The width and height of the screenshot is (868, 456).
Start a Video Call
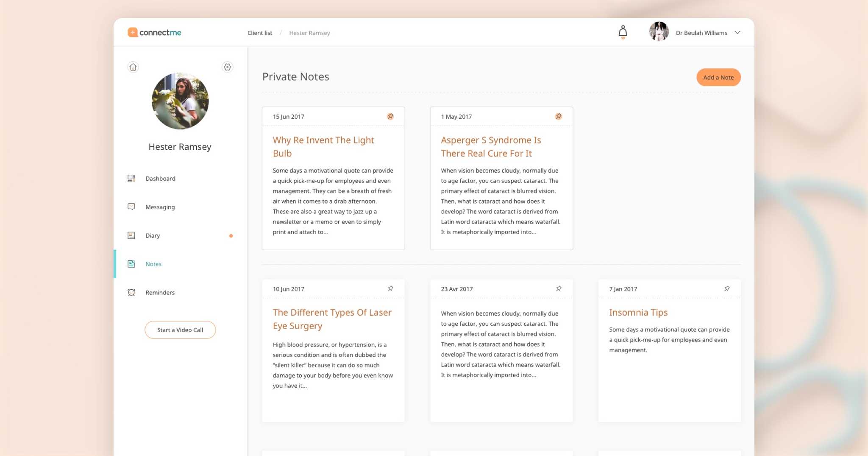click(x=180, y=330)
